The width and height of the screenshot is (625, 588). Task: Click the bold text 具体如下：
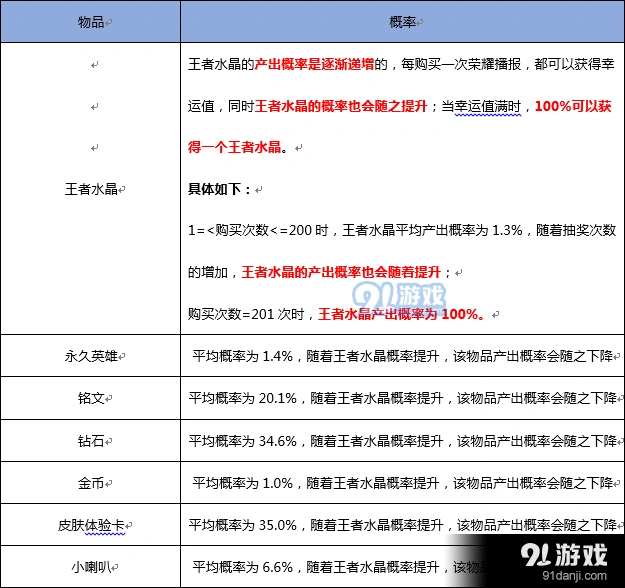(x=219, y=189)
